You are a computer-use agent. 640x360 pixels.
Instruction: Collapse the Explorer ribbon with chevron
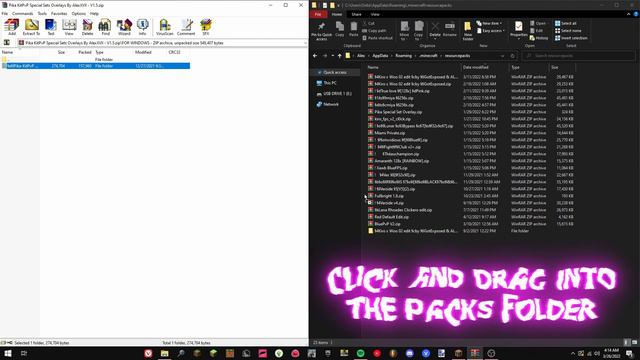628,14
